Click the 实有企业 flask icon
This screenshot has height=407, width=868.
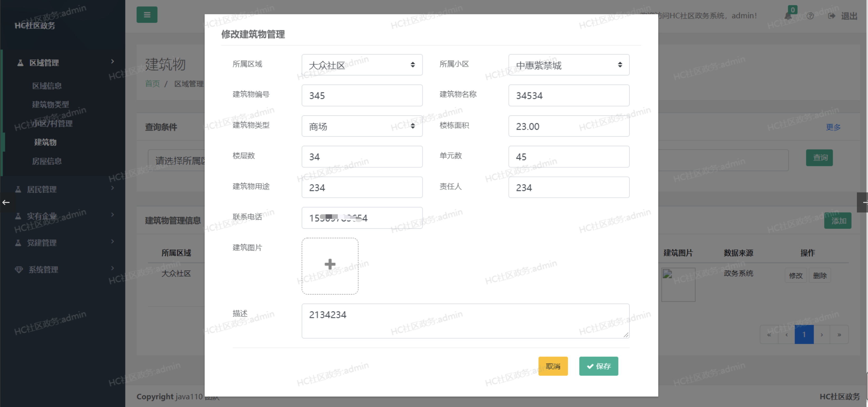click(18, 216)
